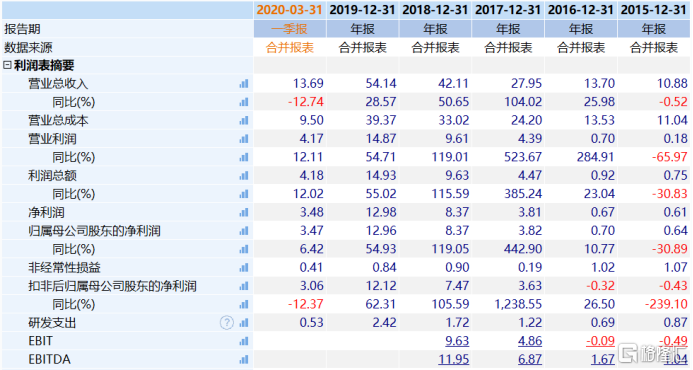Open the 2017 EBITDA value 6.87 link

pyautogui.click(x=530, y=359)
